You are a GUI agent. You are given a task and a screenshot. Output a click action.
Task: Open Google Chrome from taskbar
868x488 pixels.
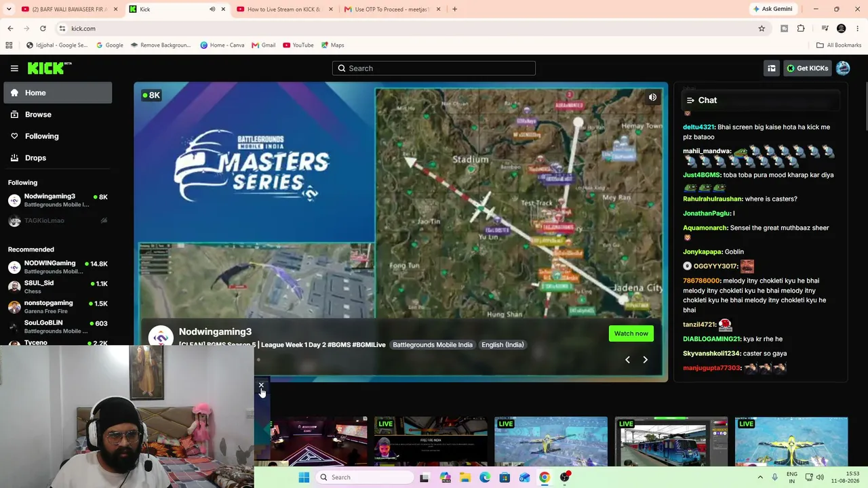click(x=544, y=477)
